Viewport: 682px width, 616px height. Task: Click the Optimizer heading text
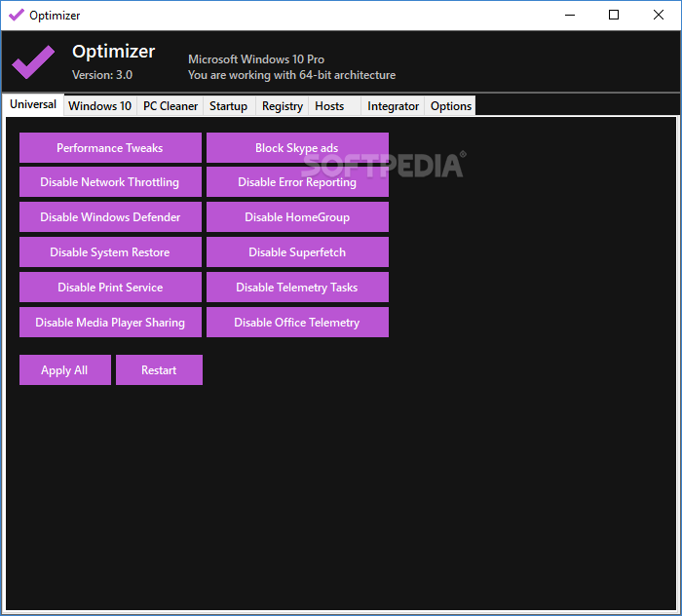[114, 52]
